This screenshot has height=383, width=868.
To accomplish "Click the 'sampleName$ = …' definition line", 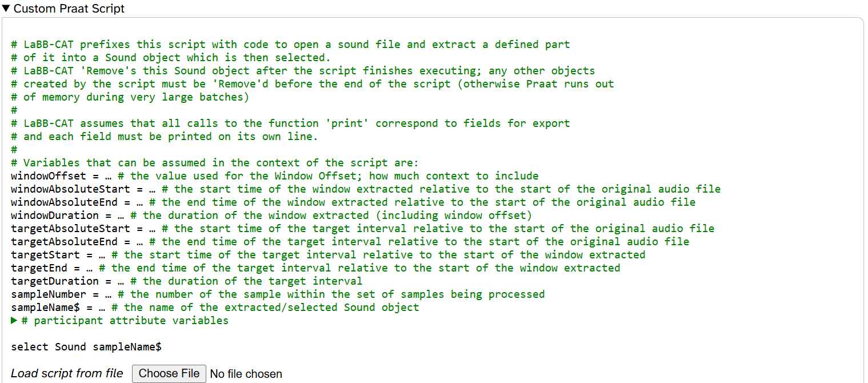I will point(215,308).
